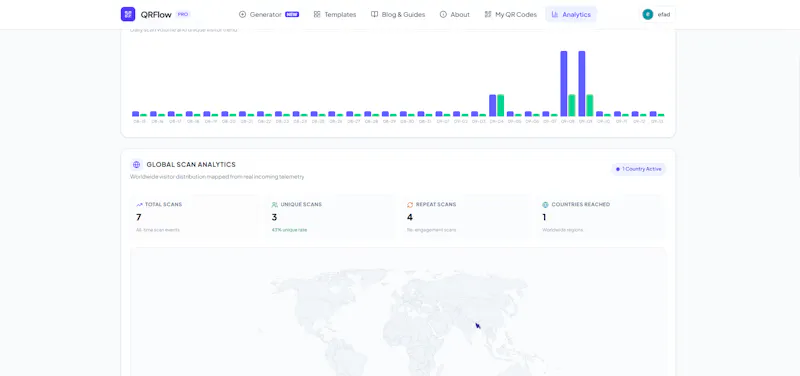Click the 'Worldwide regions' caption
The image size is (800, 376).
562,230
